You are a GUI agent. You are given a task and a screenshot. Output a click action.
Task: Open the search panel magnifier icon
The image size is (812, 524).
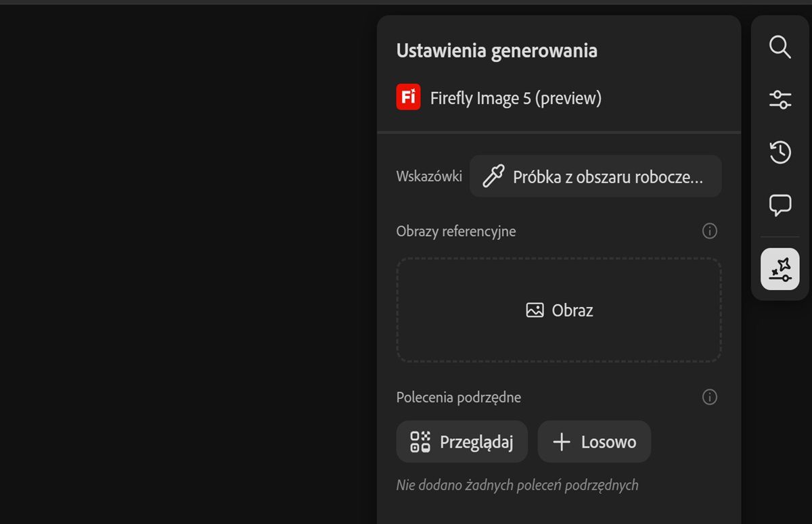coord(780,47)
